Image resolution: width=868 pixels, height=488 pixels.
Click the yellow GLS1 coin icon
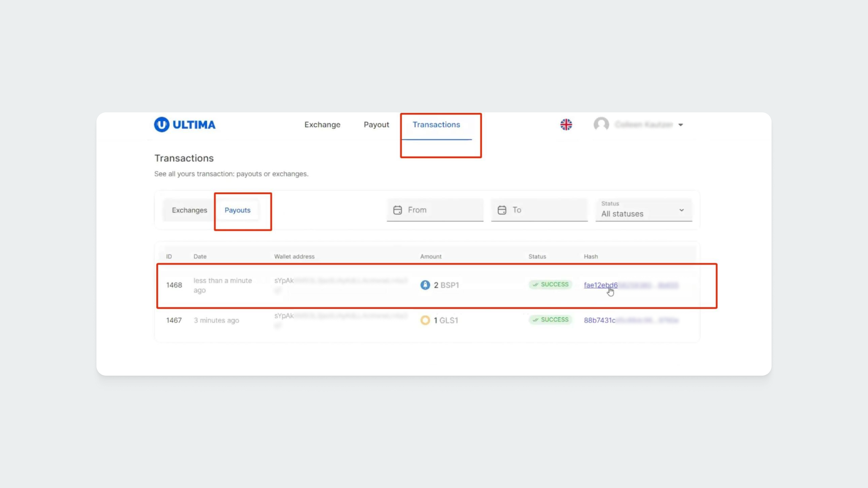[425, 320]
